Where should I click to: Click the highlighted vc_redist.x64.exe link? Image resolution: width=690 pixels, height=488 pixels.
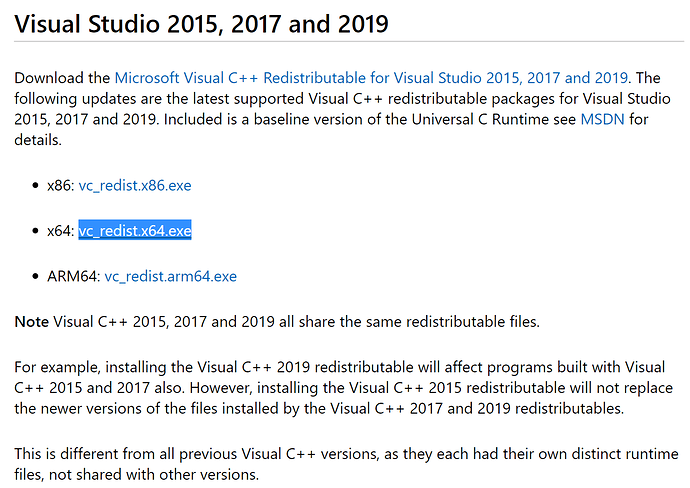click(135, 231)
